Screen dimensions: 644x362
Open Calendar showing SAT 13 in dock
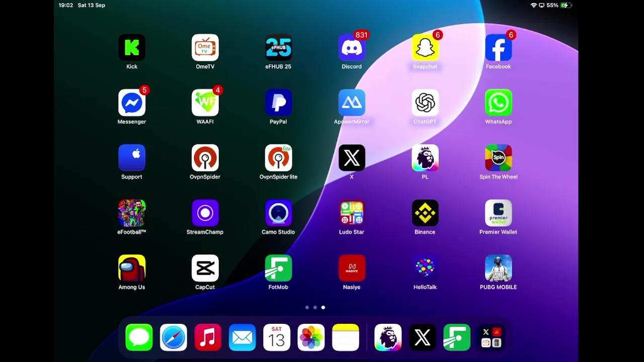[x=277, y=337]
